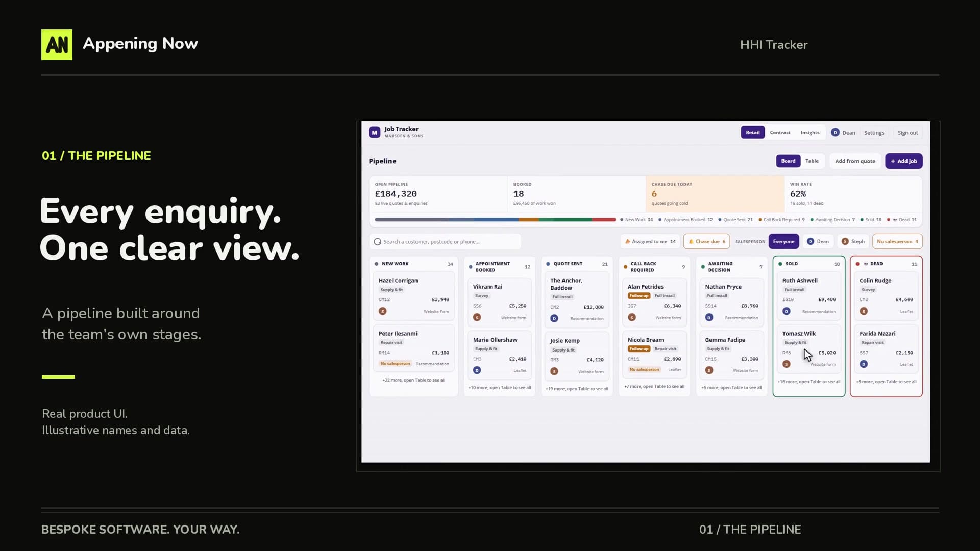Click the No salesperson tag on Nicola Bream's card
This screenshot has height=551, width=980.
coord(645,370)
